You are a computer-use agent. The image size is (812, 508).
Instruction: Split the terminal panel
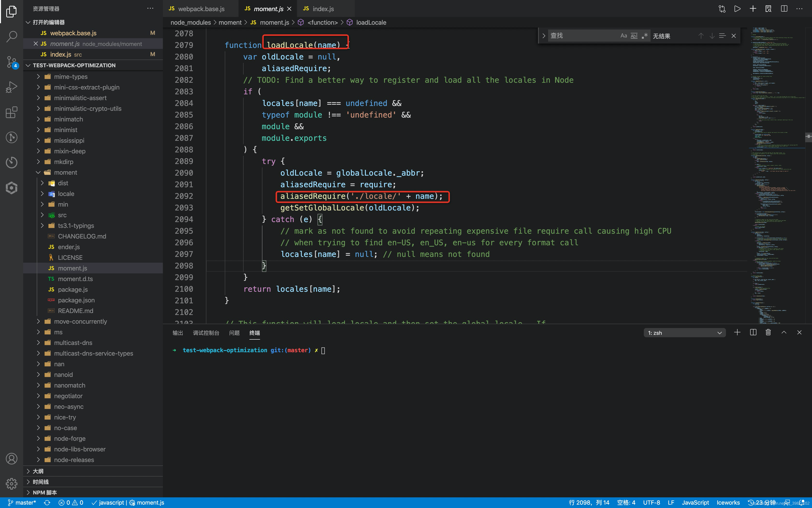tap(753, 332)
